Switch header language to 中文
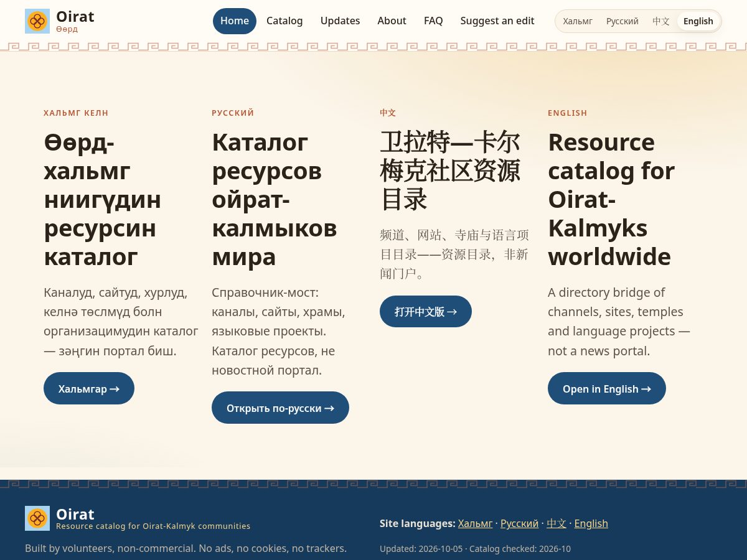This screenshot has width=747, height=560. click(661, 21)
